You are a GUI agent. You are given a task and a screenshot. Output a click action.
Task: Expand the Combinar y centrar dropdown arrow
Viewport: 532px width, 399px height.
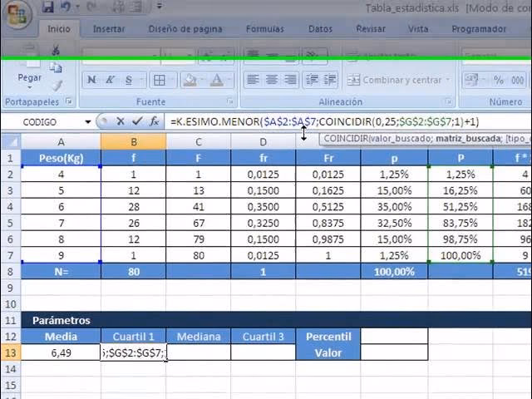click(x=448, y=81)
